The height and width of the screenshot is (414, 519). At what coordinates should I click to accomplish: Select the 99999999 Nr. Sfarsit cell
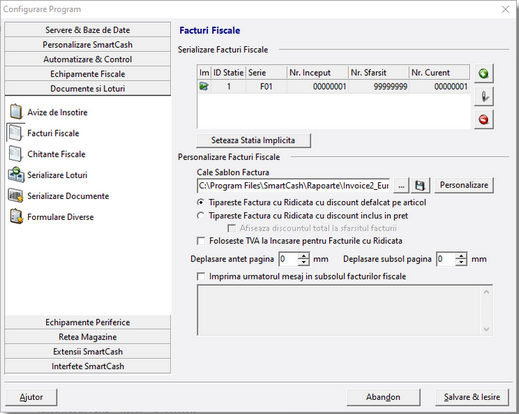pos(378,87)
